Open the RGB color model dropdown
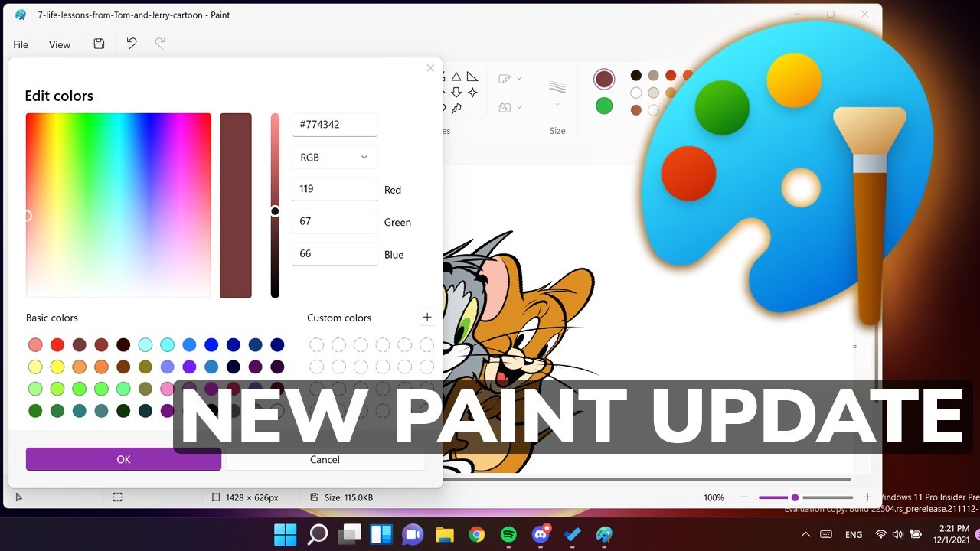The width and height of the screenshot is (980, 551). [335, 157]
